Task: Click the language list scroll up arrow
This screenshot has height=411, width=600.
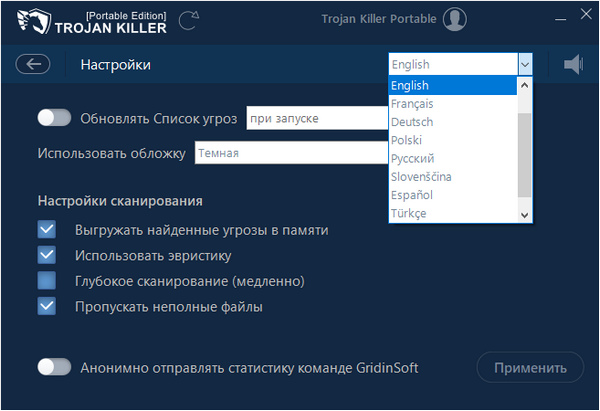Action: coord(525,85)
